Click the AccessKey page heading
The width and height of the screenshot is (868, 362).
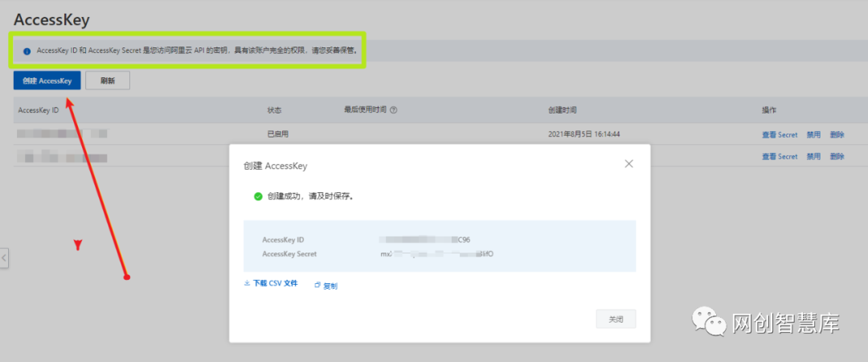pyautogui.click(x=51, y=20)
